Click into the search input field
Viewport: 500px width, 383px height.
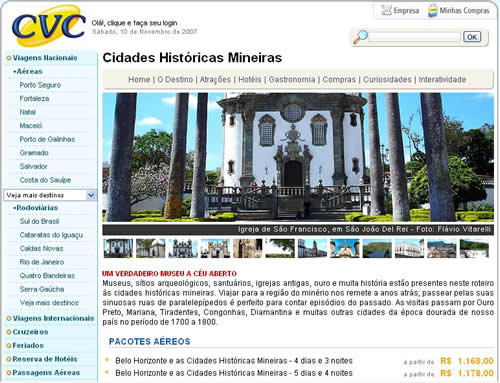tap(415, 37)
